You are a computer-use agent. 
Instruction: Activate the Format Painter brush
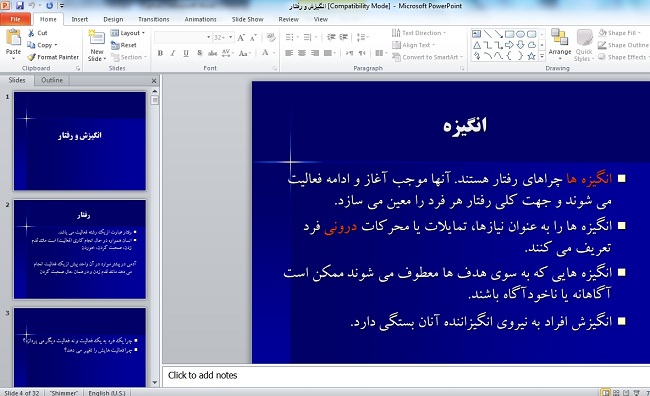click(32, 57)
